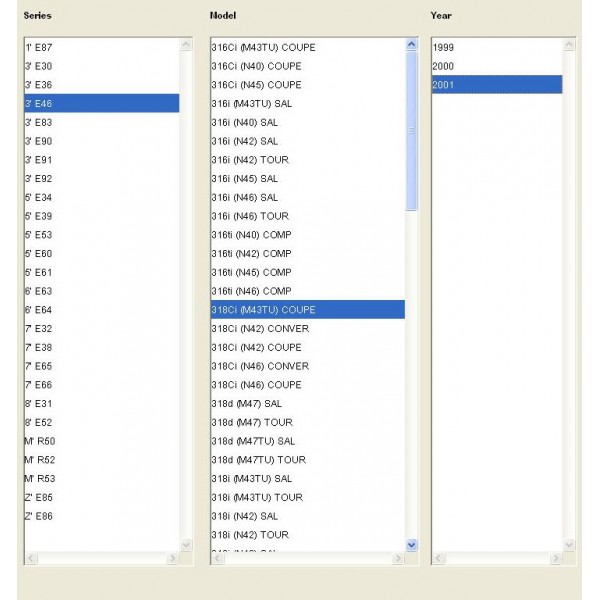Click Year list horizontal scroll right arrow
Image resolution: width=600 pixels, height=600 pixels.
556,558
